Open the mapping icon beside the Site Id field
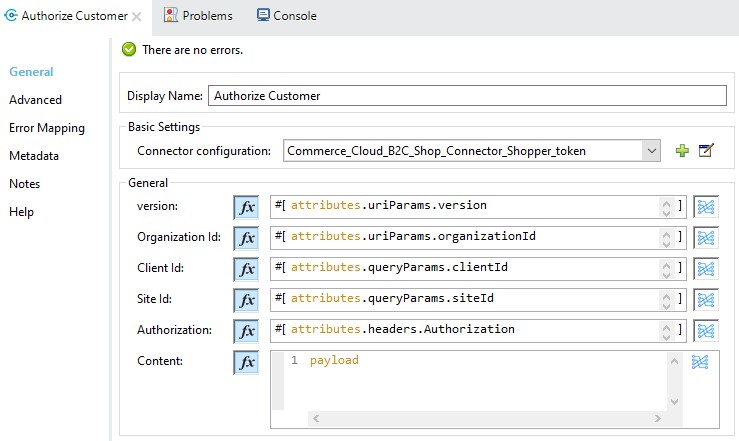739x441 pixels. [x=706, y=299]
